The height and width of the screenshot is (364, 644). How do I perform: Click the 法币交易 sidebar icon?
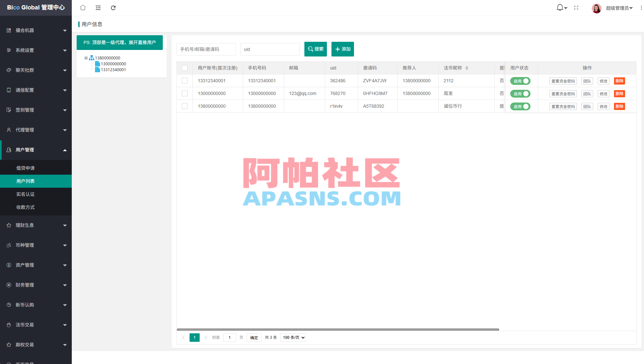click(x=8, y=324)
